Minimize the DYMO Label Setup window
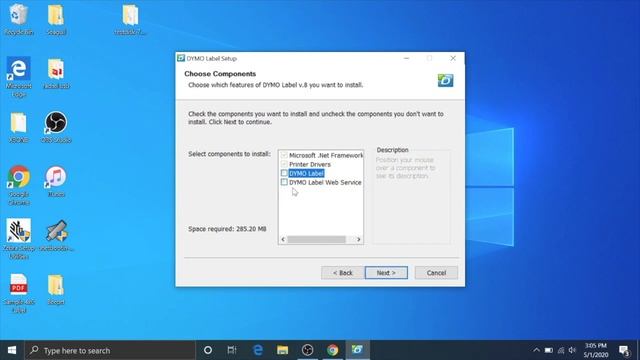 point(406,58)
